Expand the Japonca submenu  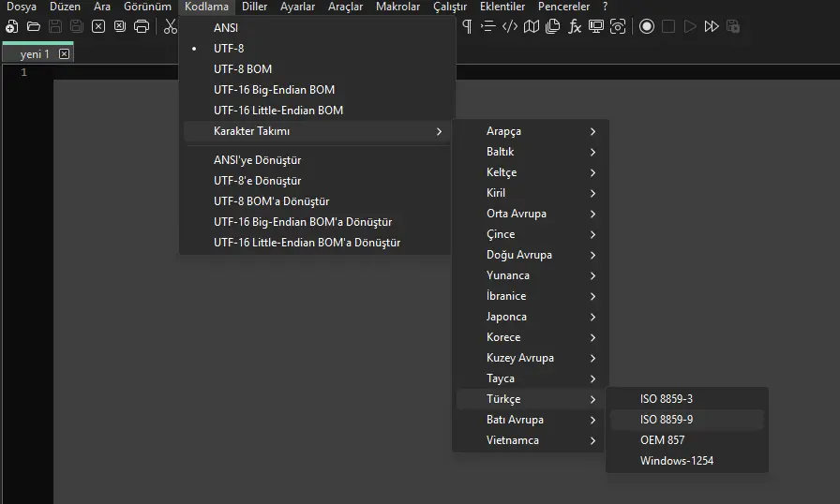coord(531,317)
